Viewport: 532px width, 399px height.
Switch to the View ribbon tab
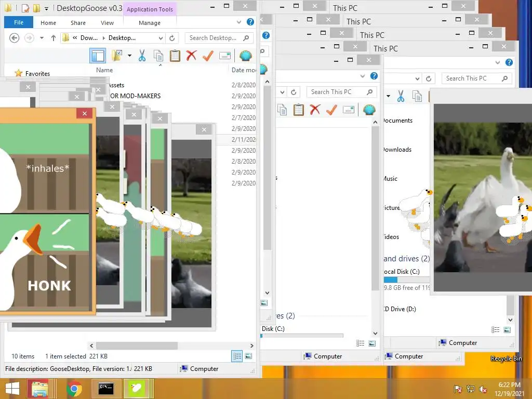(x=107, y=23)
